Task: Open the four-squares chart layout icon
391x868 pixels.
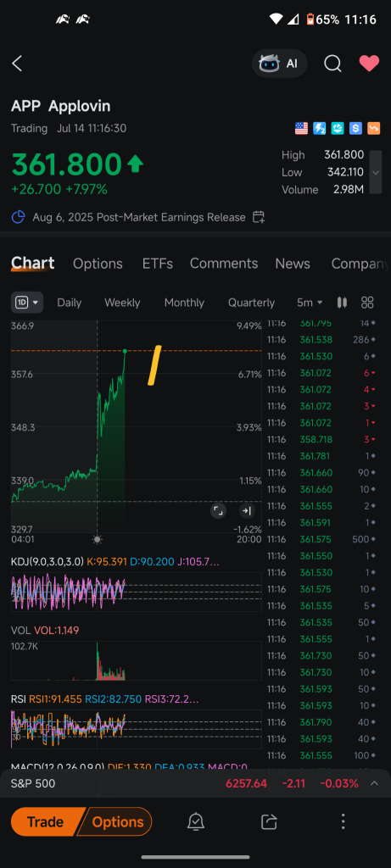Action: coord(367,303)
